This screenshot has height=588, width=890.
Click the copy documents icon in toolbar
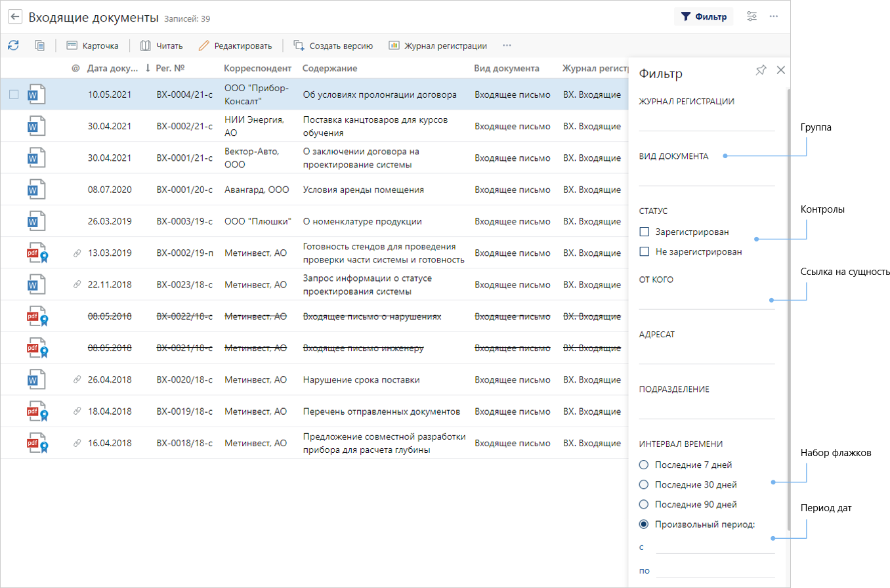(x=40, y=45)
